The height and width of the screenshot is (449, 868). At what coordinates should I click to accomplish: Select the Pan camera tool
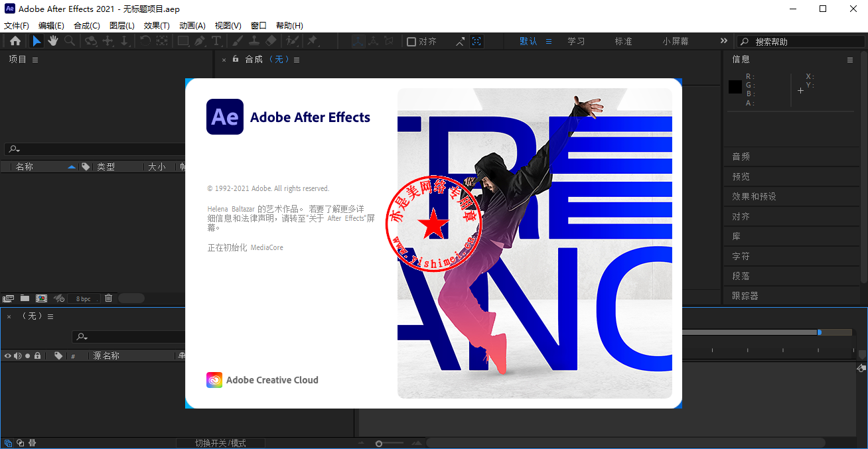(108, 41)
